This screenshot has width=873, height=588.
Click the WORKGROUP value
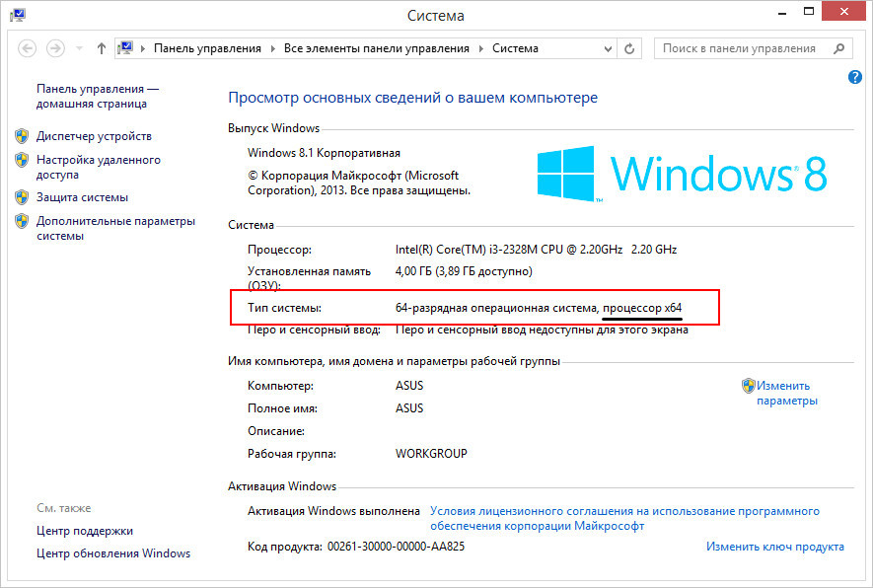431,454
